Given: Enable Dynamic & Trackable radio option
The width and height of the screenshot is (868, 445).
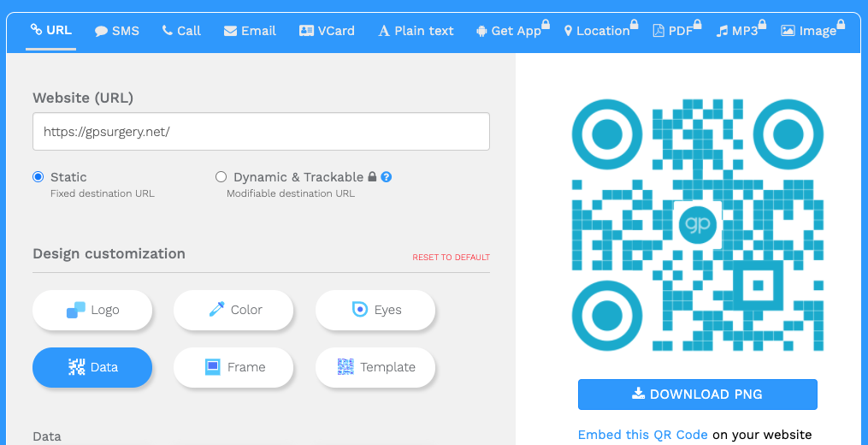Looking at the screenshot, I should pyautogui.click(x=221, y=177).
